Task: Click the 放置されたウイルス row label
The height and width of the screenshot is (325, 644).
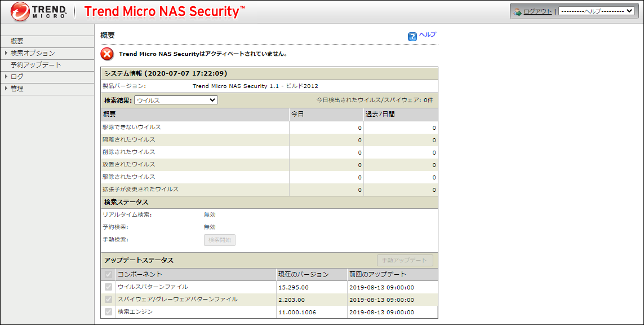Action: click(129, 164)
